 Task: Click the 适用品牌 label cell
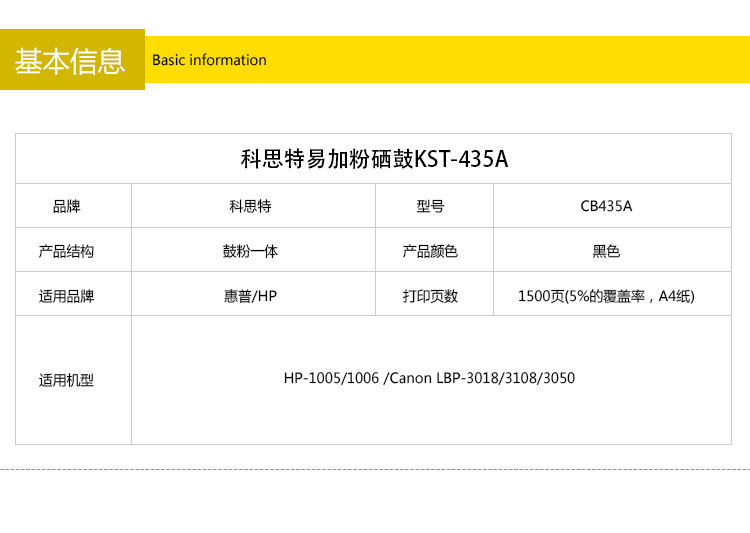pos(66,296)
